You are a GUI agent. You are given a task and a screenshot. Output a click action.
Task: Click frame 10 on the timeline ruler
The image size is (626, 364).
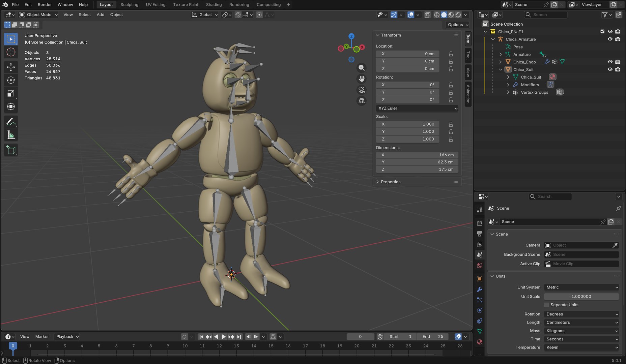coord(185,346)
